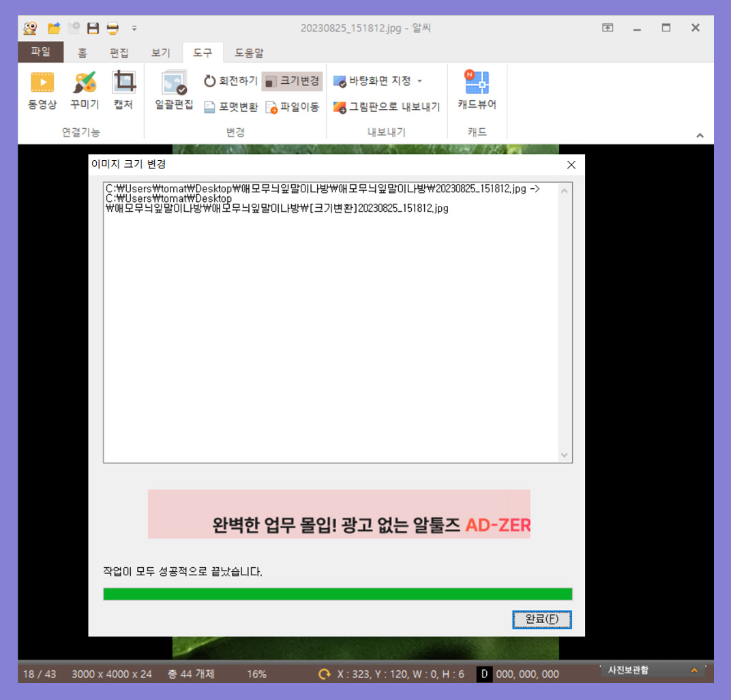The height and width of the screenshot is (700, 731).
Task: Expand the quick access toolbar customize arrow
Action: [x=134, y=29]
